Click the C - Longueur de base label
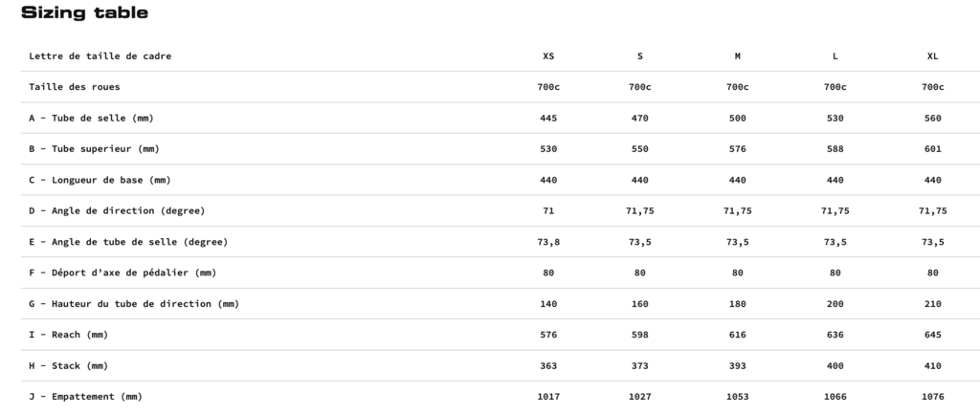This screenshot has width=980, height=415. 100,180
